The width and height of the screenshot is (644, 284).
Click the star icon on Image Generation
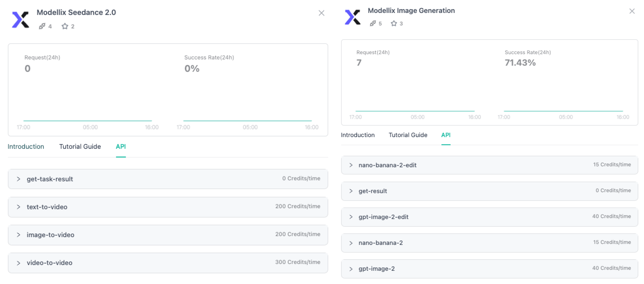(x=394, y=23)
